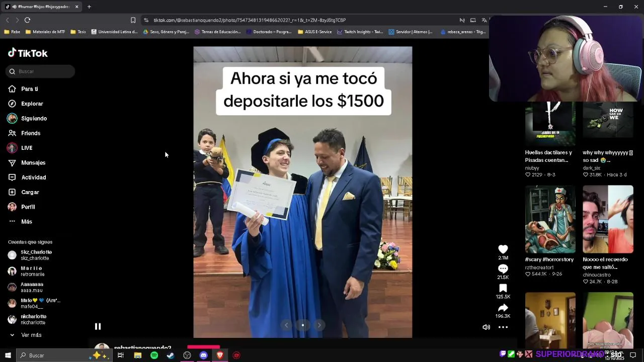Viewport: 644px width, 362px height.
Task: Open the Servidor | Alternos bookmark
Action: click(411, 32)
